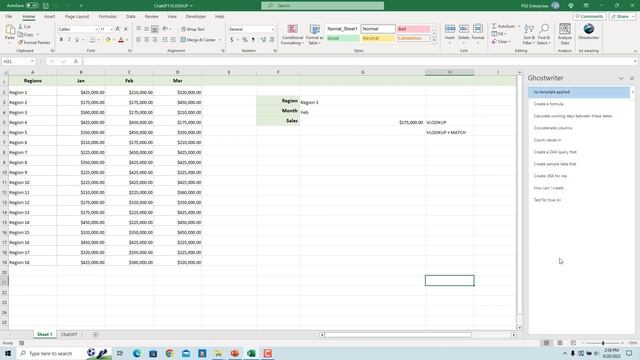Click Accounting dollar format icon

231,40
